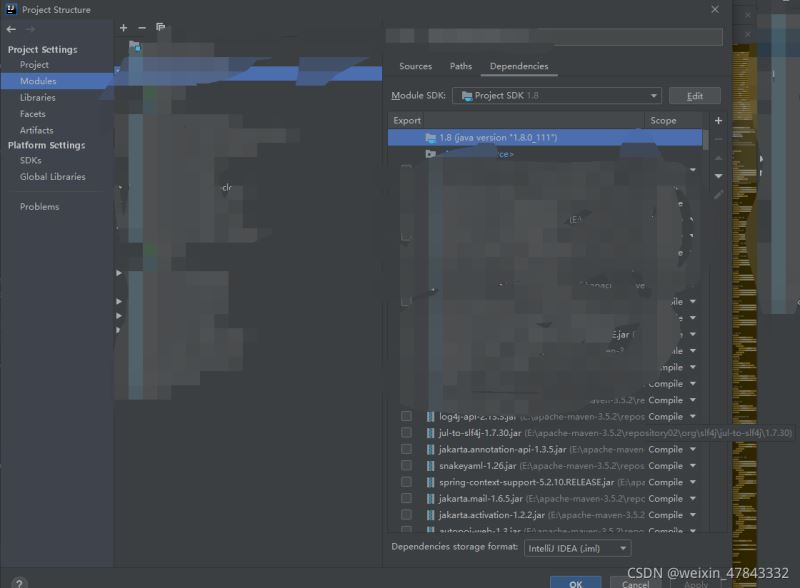
Task: Add a dependency with the plus icon
Action: (718, 120)
